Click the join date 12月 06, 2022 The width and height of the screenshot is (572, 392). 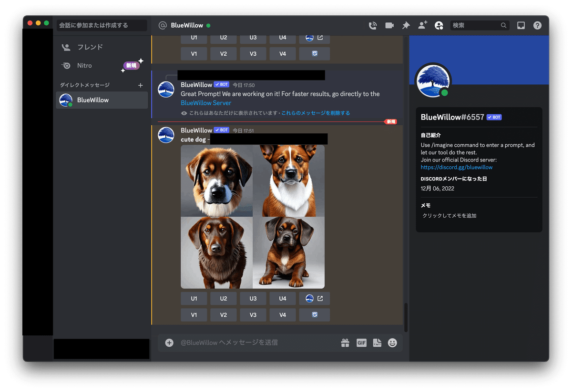pos(438,189)
